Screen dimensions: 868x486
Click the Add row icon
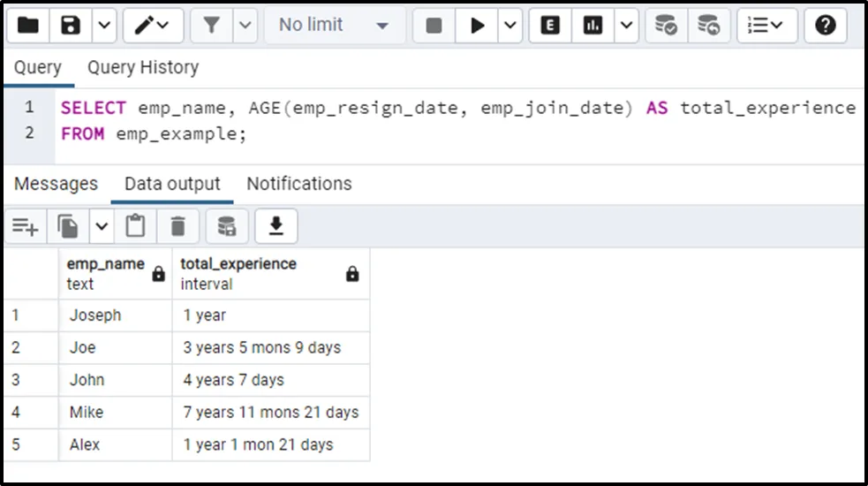tap(25, 227)
